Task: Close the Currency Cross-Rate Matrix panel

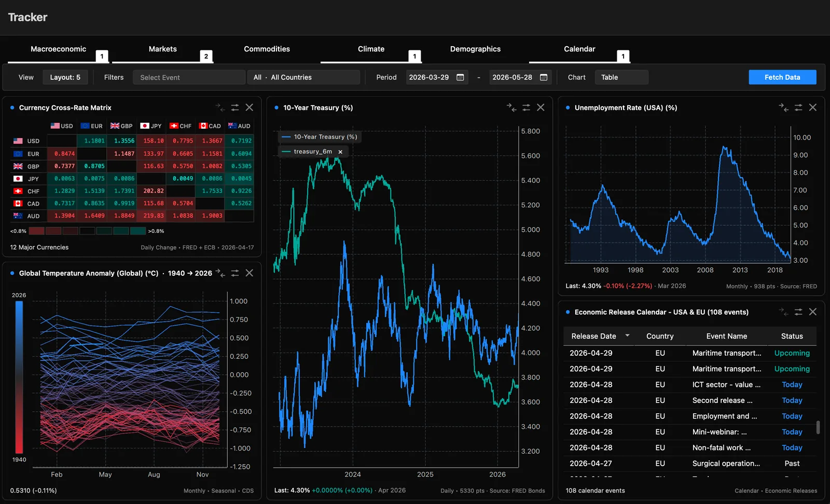Action: 250,107
